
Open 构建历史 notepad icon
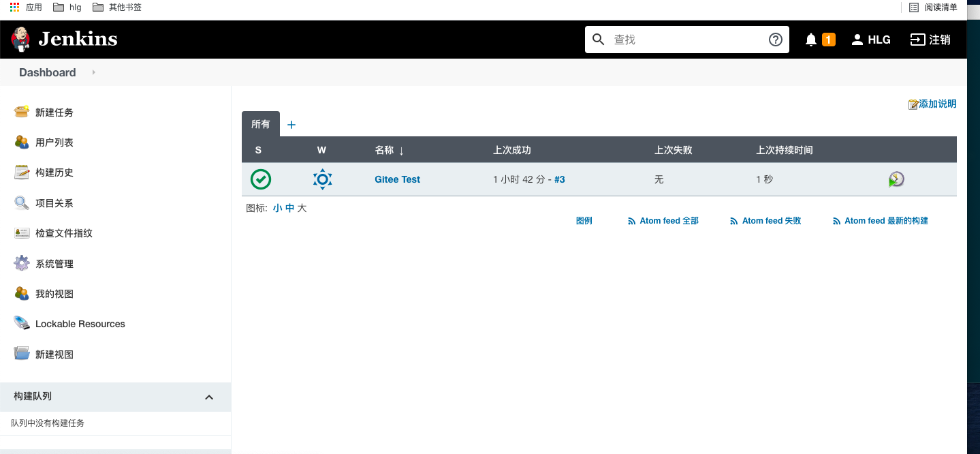[x=22, y=172]
